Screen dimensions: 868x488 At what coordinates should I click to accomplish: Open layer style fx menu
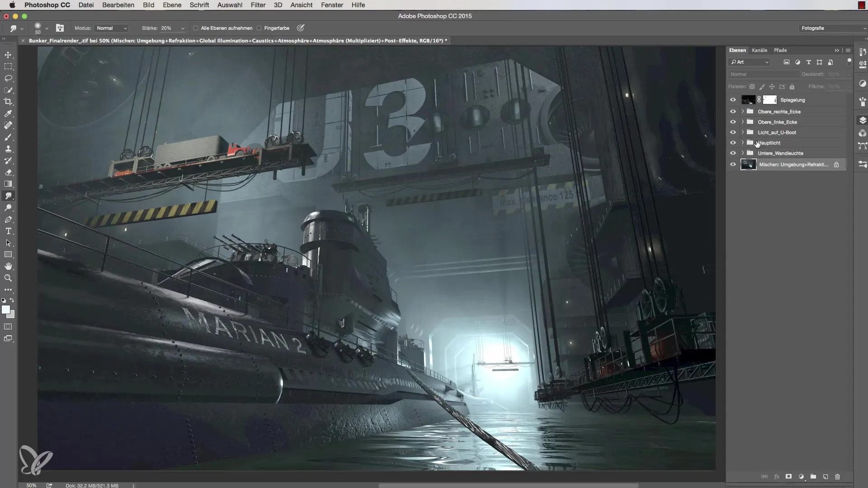coord(776,477)
